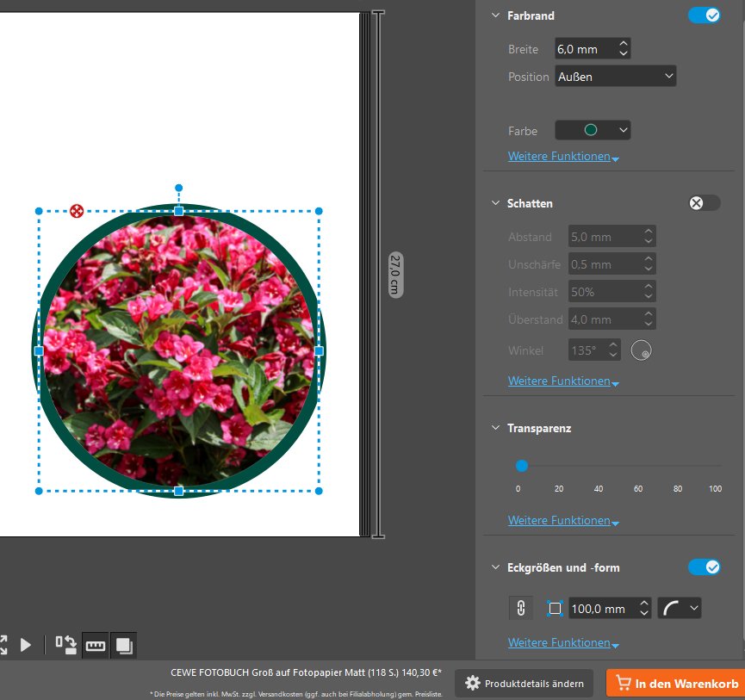Enable the Schatten toggle
Screen dimensions: 745x700
pos(704,203)
